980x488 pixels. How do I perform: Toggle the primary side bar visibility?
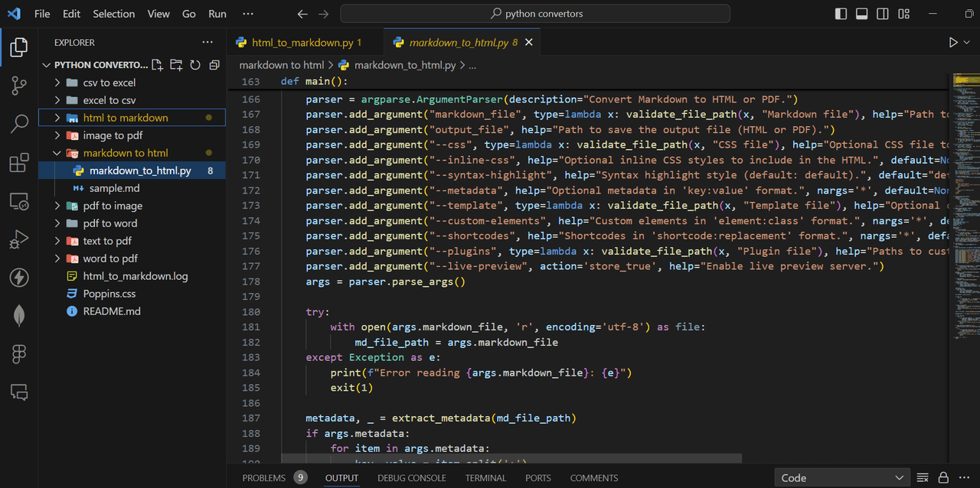click(841, 14)
